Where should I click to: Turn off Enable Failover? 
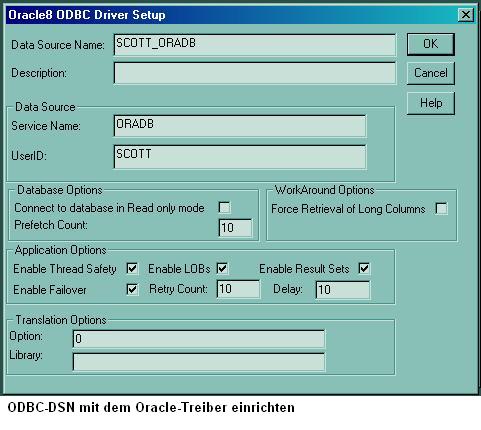(132, 289)
